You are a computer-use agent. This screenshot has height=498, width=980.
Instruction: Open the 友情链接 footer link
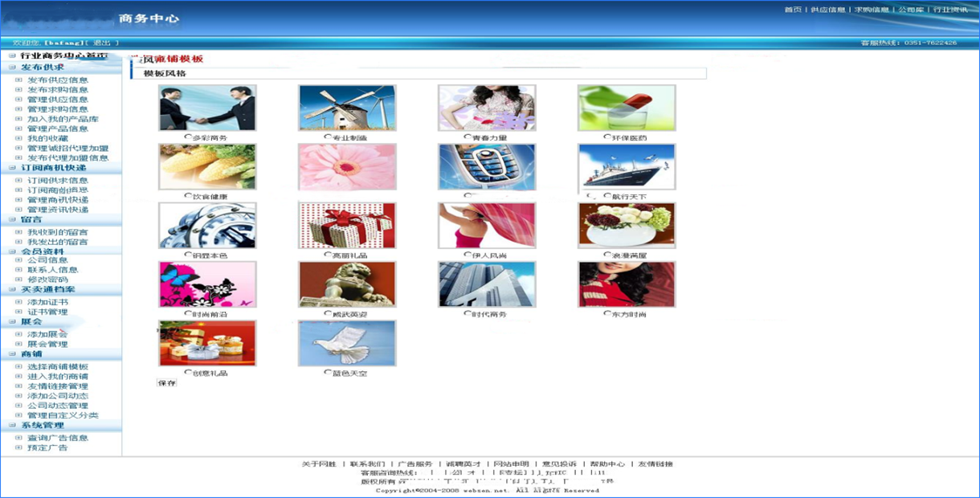(656, 464)
